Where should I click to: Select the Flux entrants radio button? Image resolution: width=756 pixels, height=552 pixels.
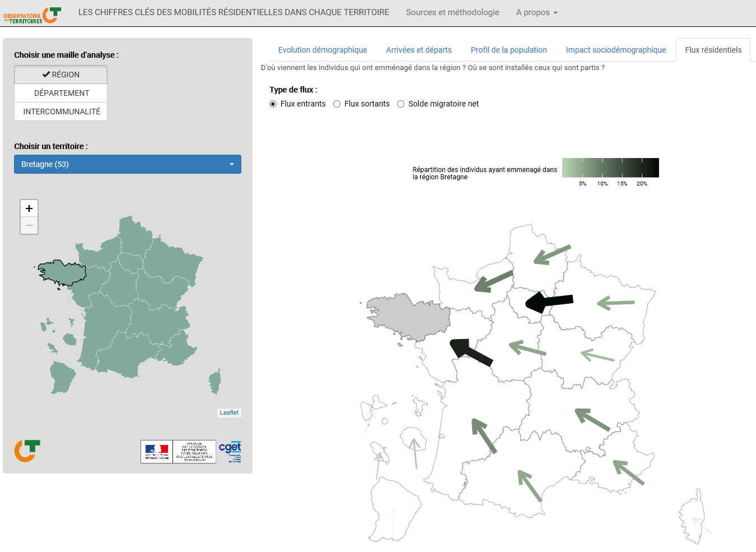(x=273, y=104)
